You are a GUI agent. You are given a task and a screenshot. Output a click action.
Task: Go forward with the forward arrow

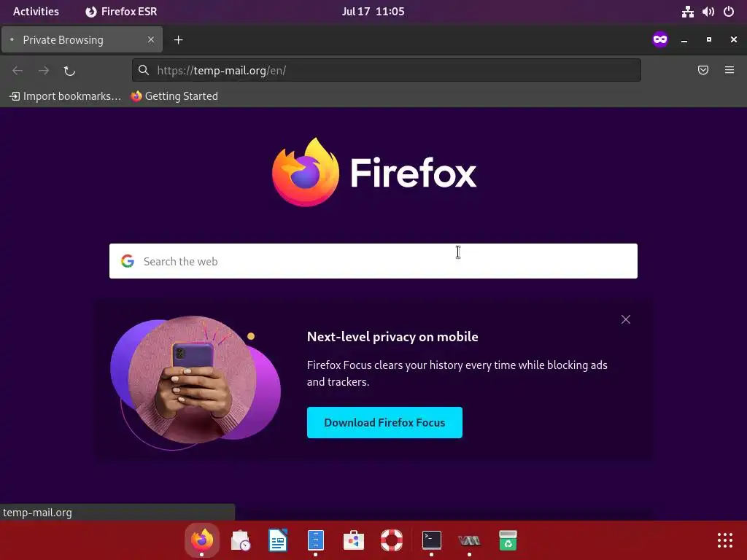click(x=44, y=71)
